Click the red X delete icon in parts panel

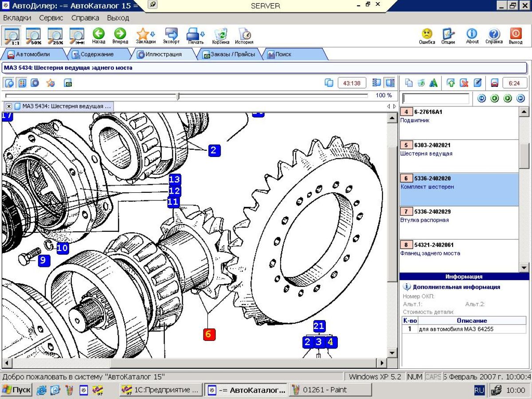click(x=464, y=83)
